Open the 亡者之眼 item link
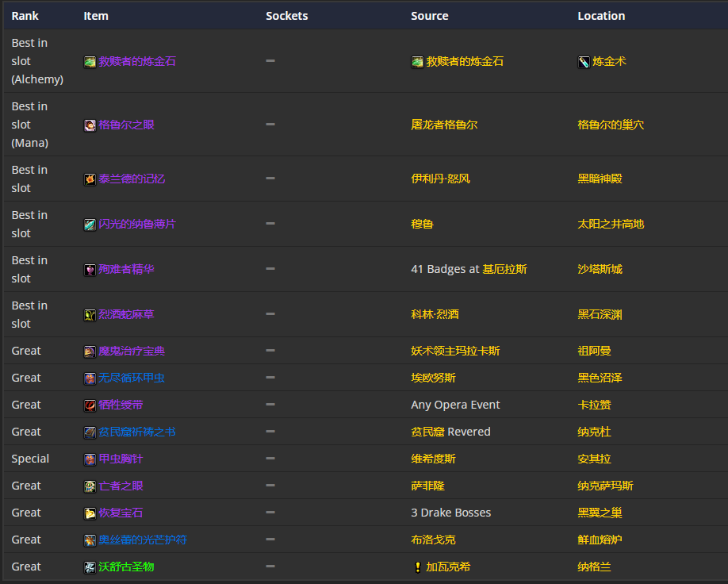The height and width of the screenshot is (584, 728). point(121,486)
